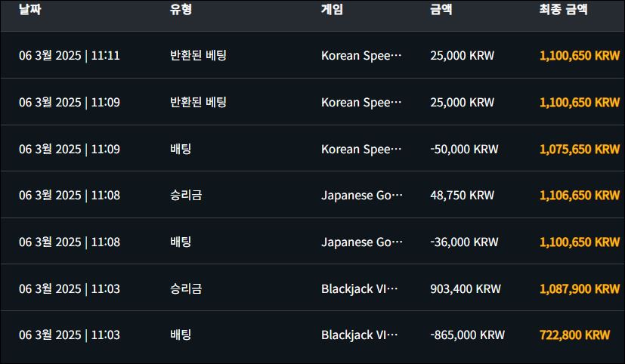625x364 pixels.
Task: Open the -50,000 KRW bet amount
Action: 464,149
